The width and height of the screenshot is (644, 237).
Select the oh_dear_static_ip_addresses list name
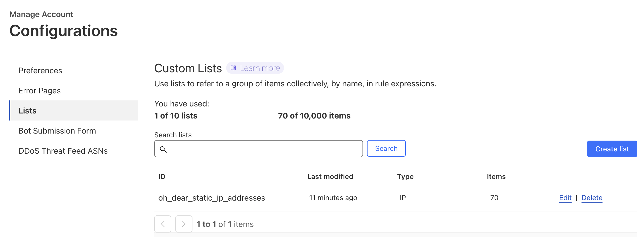point(212,198)
